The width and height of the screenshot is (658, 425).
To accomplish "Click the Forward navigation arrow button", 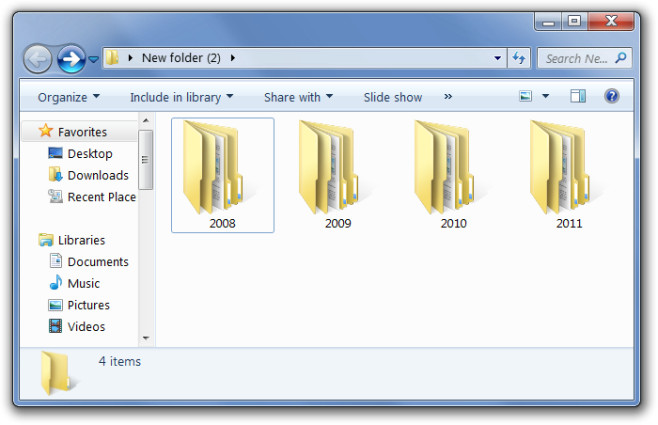I will click(x=71, y=59).
